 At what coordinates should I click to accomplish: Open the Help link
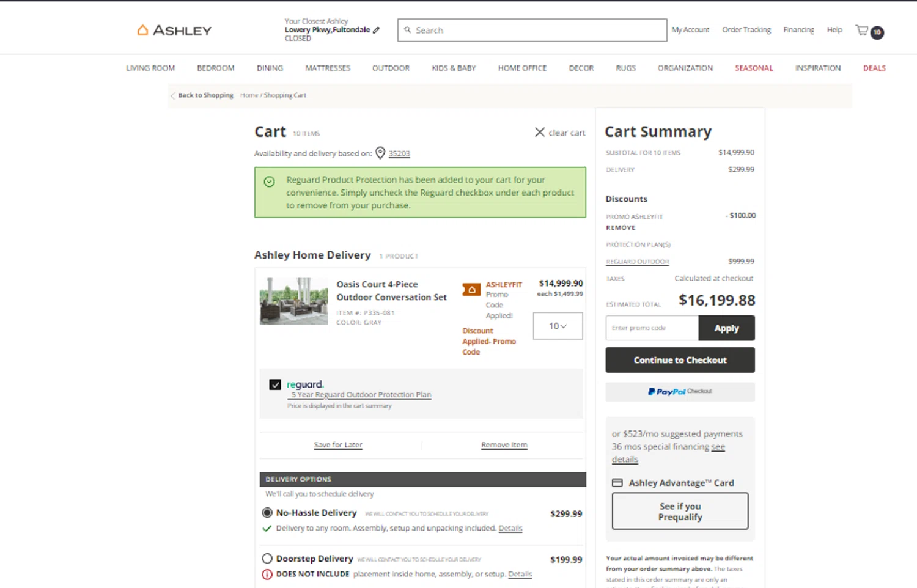click(x=834, y=29)
